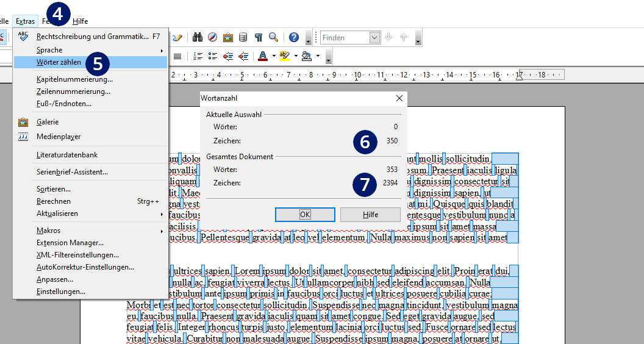Image resolution: width=644 pixels, height=344 pixels.
Task: Open the Navigator compass icon
Action: 212,37
